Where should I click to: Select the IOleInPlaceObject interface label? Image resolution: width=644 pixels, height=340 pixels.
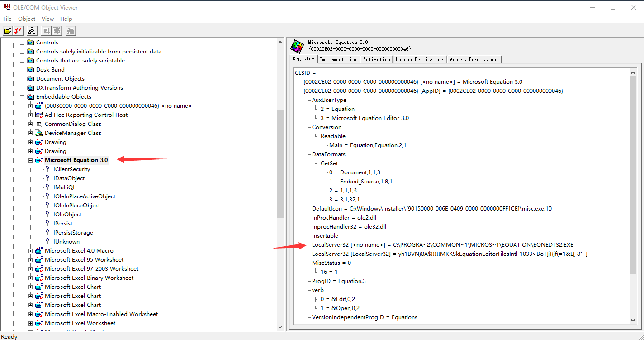tap(77, 206)
